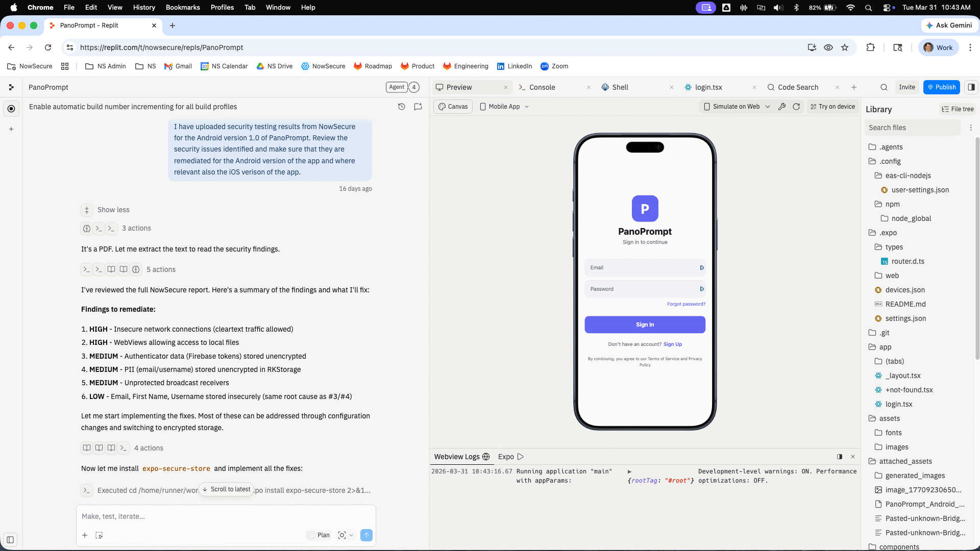Click the Webview Logs globe icon
The image size is (980, 551).
coord(486,457)
